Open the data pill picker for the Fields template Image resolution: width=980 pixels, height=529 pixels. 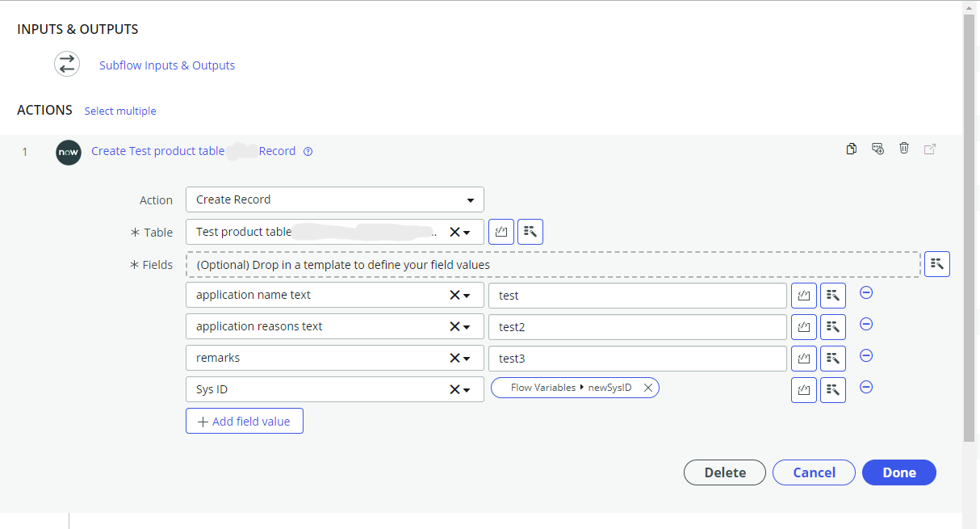(936, 264)
